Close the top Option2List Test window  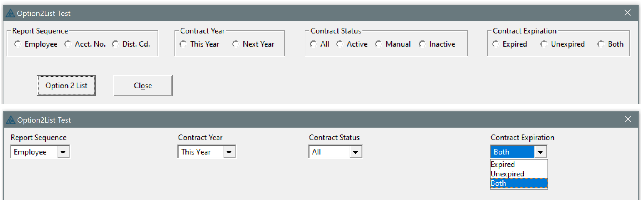click(x=628, y=13)
